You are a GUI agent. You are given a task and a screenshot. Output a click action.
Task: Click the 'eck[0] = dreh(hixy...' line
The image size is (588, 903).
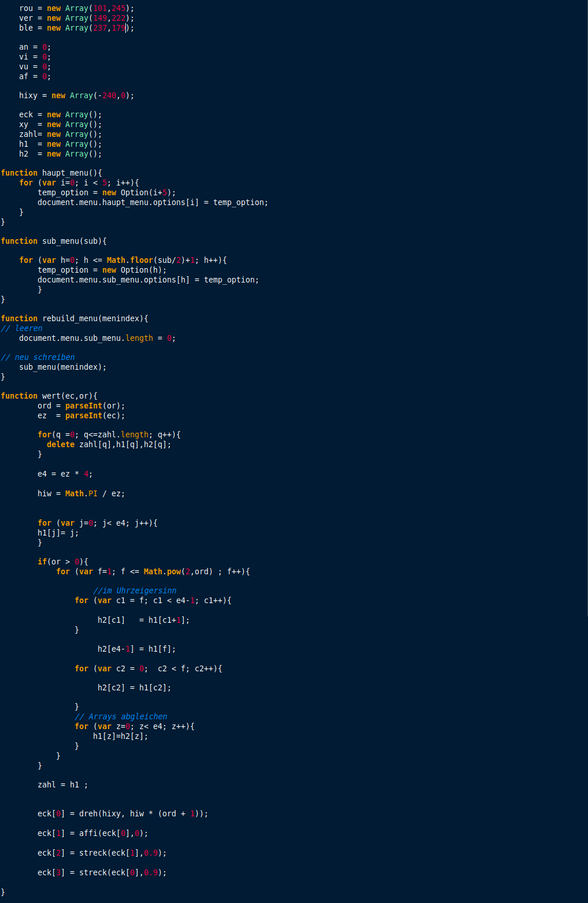pyautogui.click(x=122, y=813)
